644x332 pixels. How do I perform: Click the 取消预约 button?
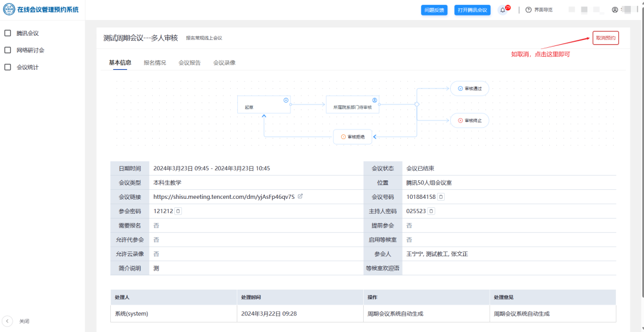pyautogui.click(x=605, y=38)
